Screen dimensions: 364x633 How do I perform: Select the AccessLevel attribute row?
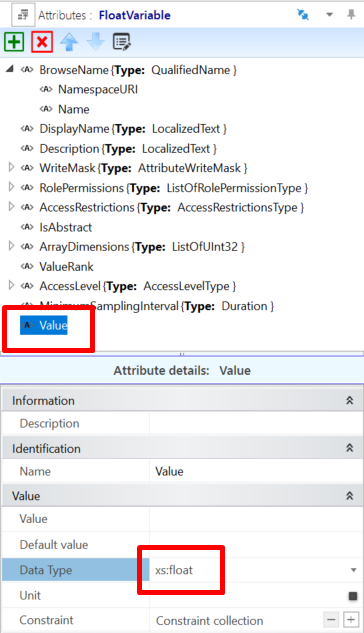coord(138,286)
